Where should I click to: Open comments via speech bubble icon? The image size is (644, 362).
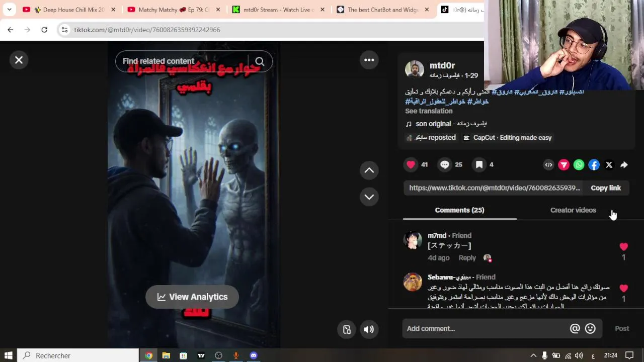pyautogui.click(x=445, y=164)
